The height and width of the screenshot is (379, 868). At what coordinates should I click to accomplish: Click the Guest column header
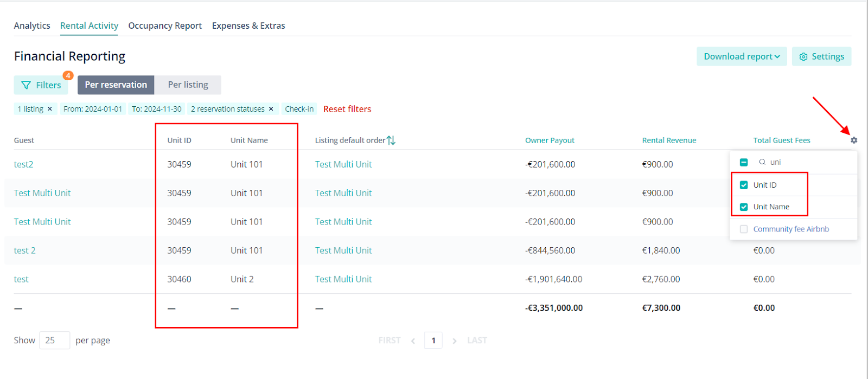(x=24, y=140)
